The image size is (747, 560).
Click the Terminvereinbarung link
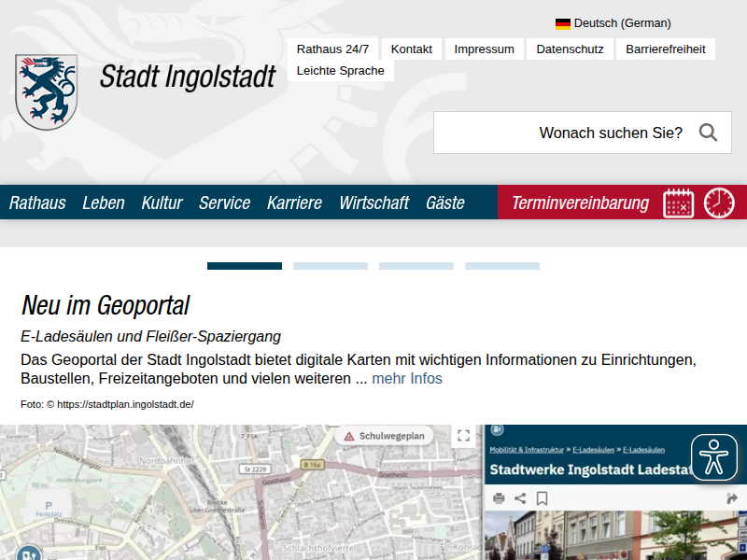click(580, 203)
